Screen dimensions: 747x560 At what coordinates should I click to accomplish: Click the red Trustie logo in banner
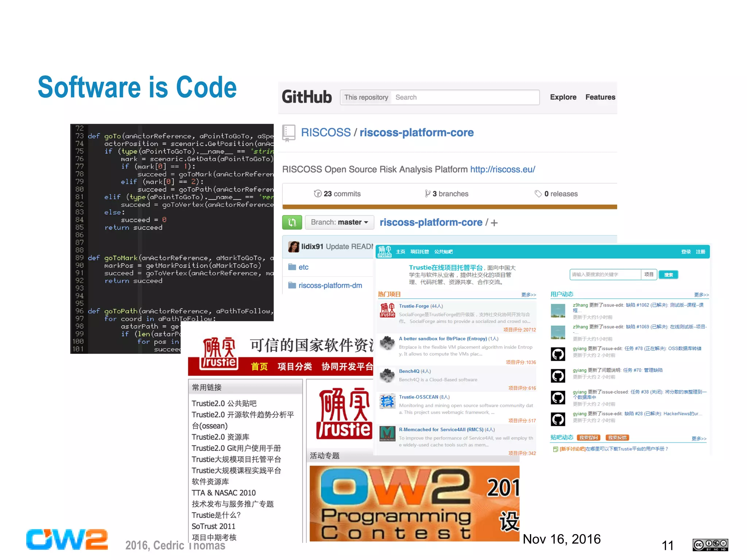click(219, 353)
